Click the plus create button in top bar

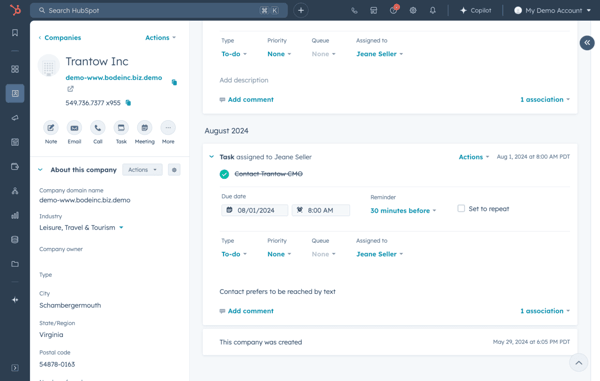pos(301,10)
